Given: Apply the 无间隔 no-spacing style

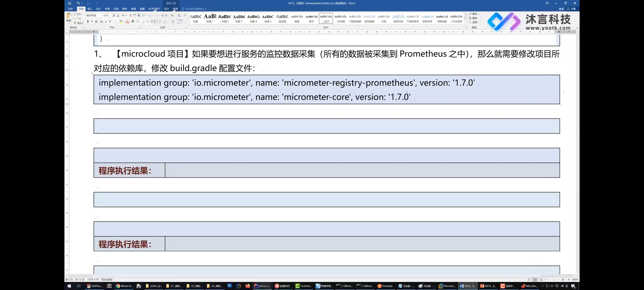Looking at the screenshot, I should point(340,18).
